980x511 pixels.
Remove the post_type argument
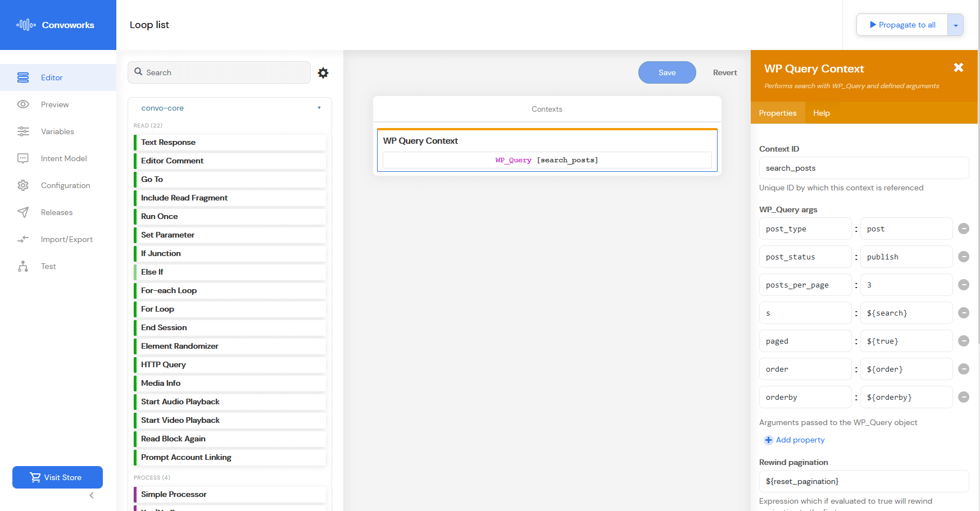964,229
